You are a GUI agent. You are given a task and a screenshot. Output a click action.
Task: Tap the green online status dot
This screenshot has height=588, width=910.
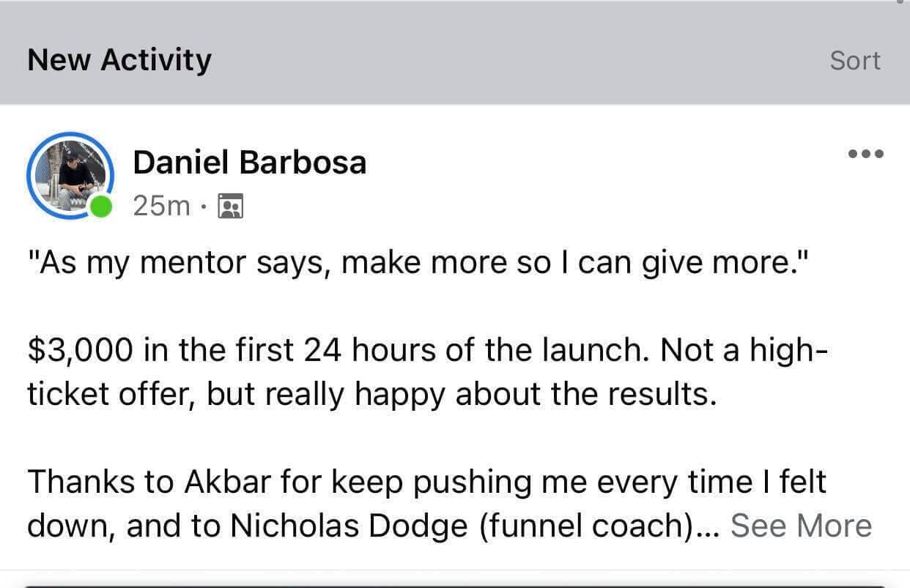tap(101, 207)
